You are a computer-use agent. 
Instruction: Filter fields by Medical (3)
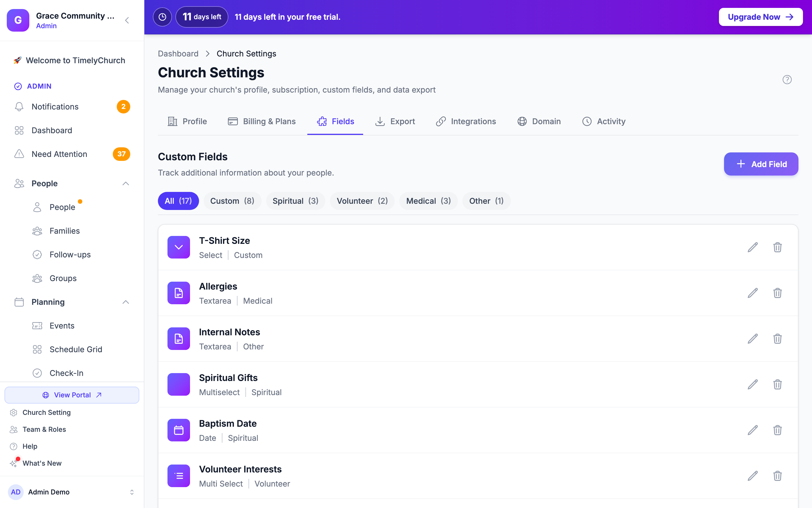pos(429,201)
